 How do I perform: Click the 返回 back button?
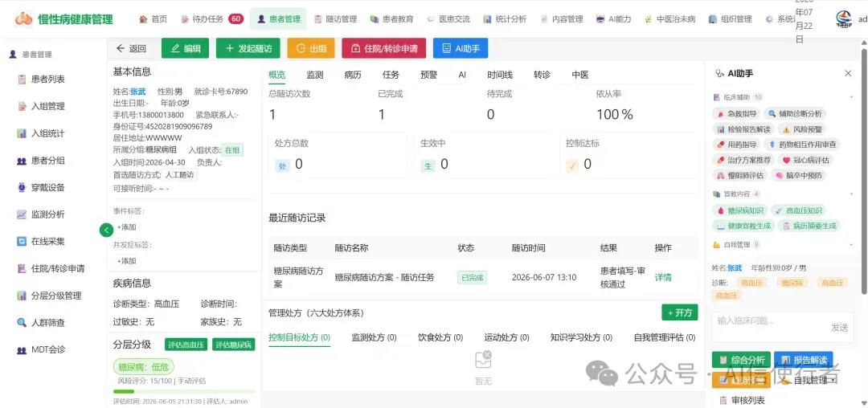(x=131, y=48)
